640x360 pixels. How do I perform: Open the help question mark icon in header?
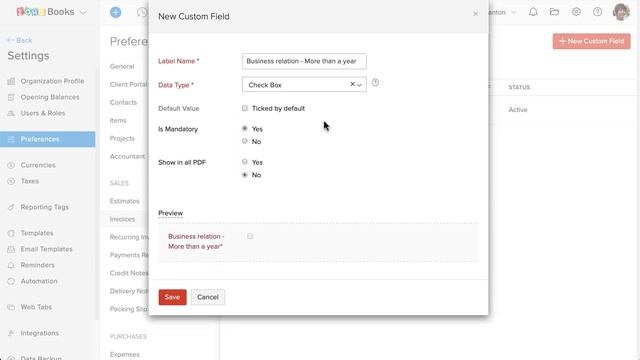tap(598, 12)
